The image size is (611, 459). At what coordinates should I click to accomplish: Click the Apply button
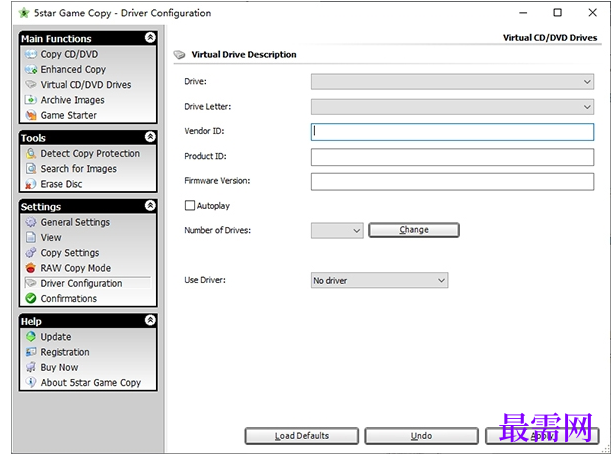(x=542, y=436)
